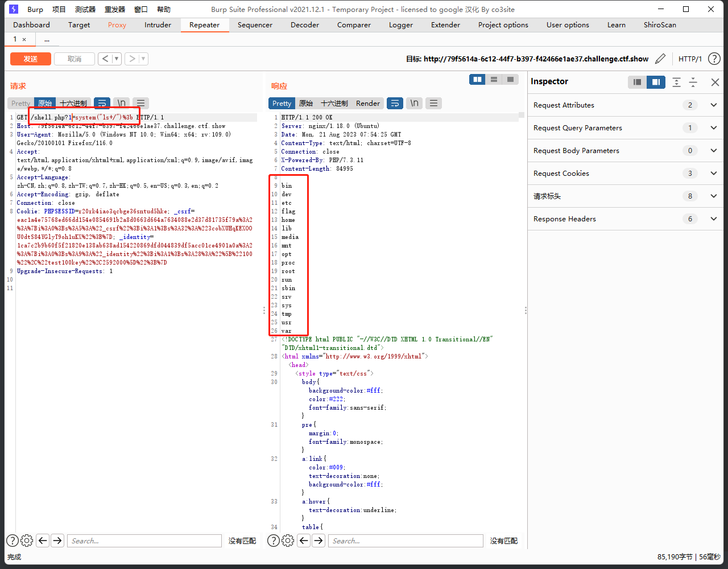Select request 十六进制 hex view tab

coord(73,103)
